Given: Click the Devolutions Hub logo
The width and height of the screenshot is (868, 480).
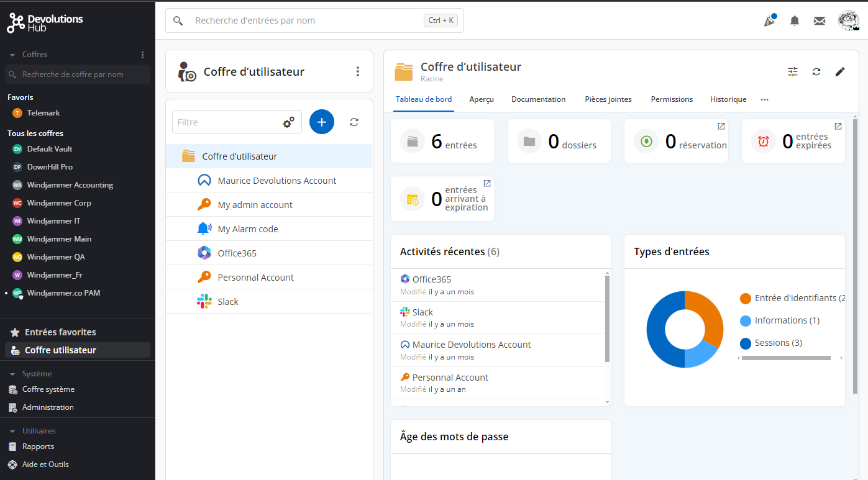Looking at the screenshot, I should point(45,22).
